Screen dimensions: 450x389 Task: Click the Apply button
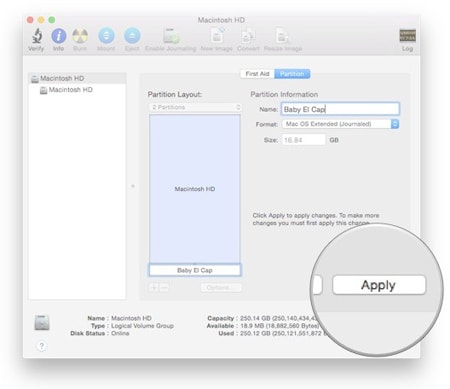[x=379, y=285]
